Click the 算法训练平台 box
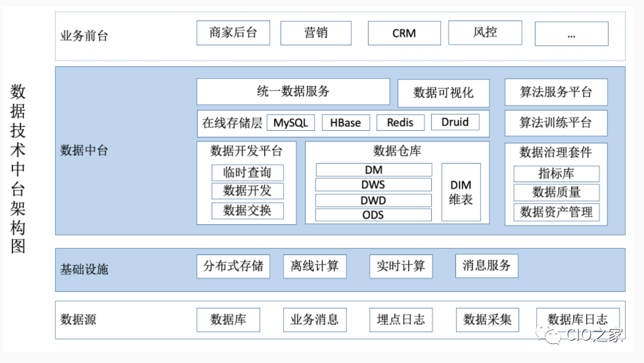The image size is (644, 363). (x=555, y=123)
